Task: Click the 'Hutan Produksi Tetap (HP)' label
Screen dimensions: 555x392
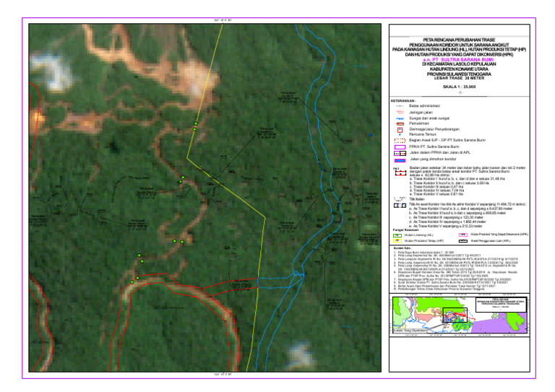Action: pos(424,240)
